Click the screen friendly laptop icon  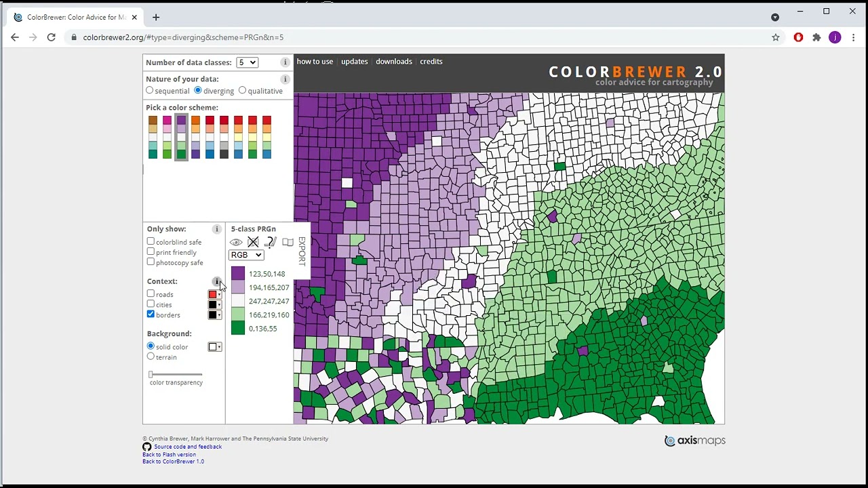coord(288,242)
